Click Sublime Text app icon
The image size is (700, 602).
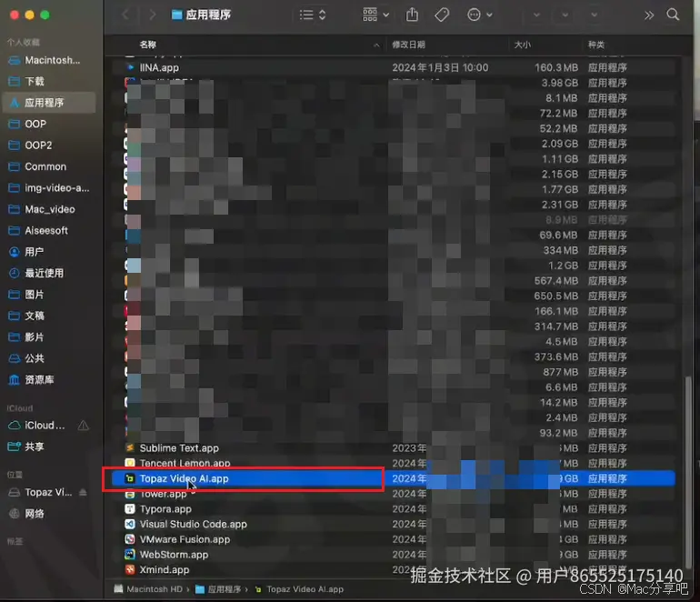click(x=130, y=448)
